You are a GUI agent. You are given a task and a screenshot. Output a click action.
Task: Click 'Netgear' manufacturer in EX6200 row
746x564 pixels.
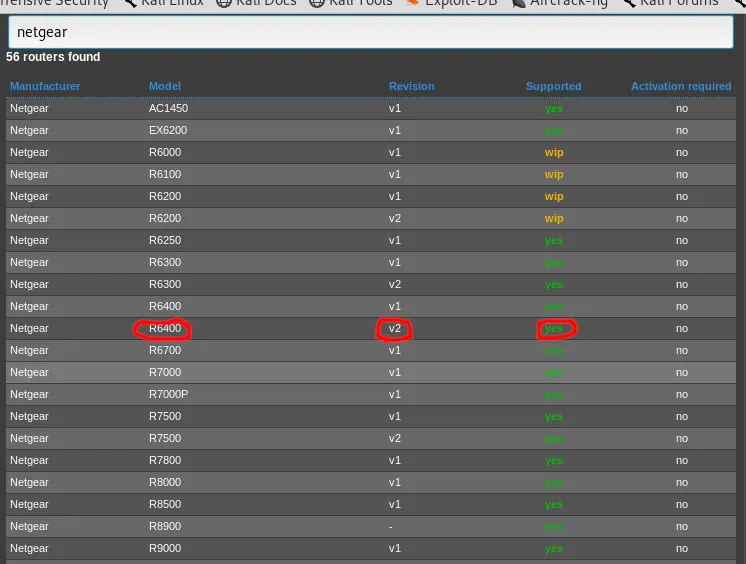tap(29, 130)
